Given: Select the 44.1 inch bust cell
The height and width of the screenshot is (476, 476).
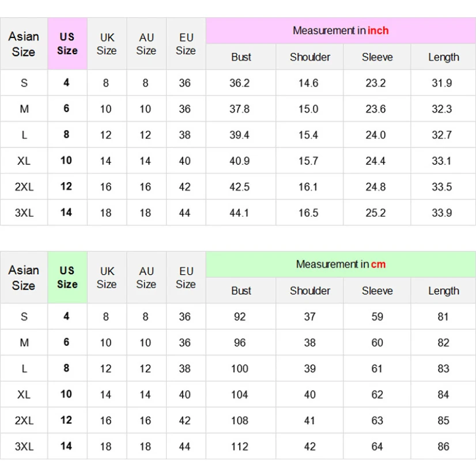Looking at the screenshot, I should pos(240,213).
